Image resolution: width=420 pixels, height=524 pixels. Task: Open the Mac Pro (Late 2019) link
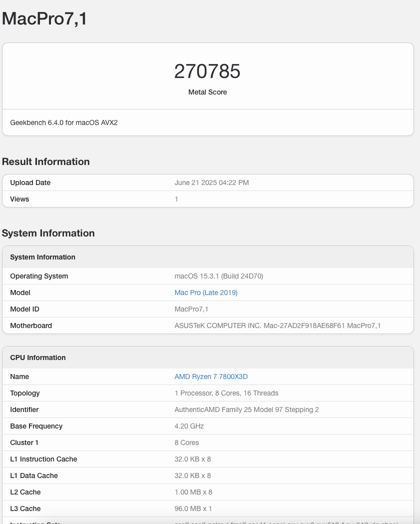(x=206, y=292)
